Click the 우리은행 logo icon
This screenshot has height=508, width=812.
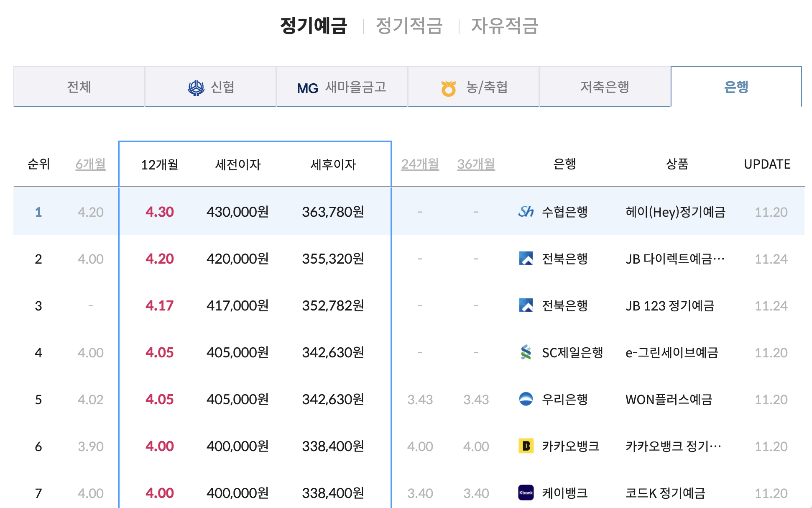[526, 399]
